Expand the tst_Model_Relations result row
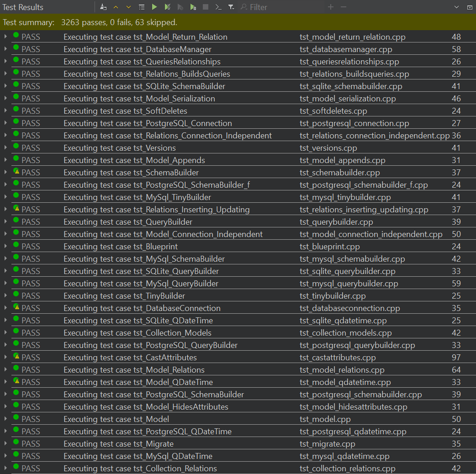Viewport: 476px width, 474px height. tap(5, 369)
